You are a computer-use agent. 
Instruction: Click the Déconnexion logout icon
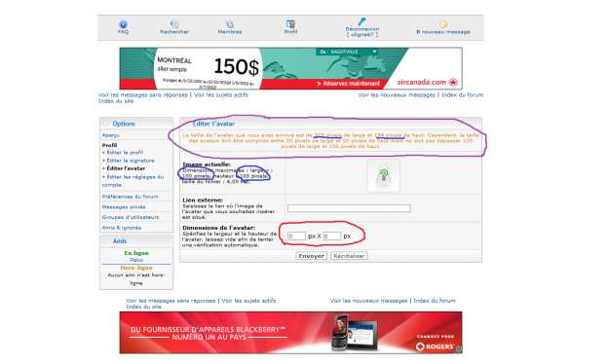pyautogui.click(x=362, y=21)
